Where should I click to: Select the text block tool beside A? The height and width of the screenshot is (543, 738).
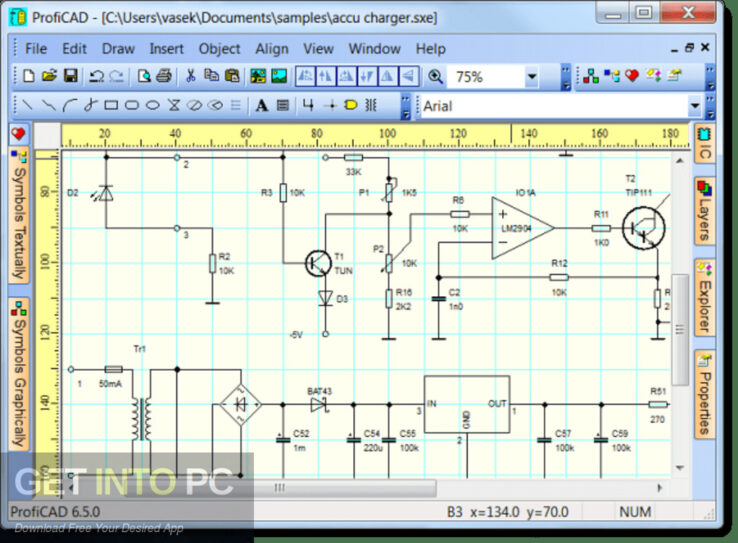[282, 105]
